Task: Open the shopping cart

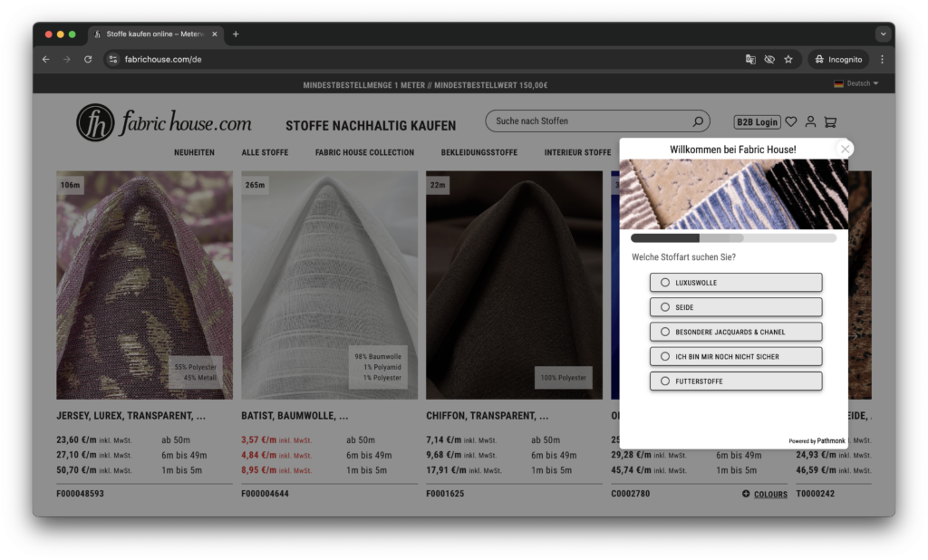Action: 831,121
